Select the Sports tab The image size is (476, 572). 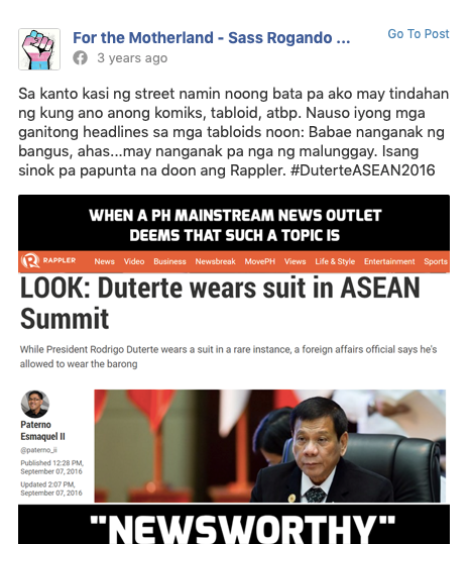click(436, 262)
